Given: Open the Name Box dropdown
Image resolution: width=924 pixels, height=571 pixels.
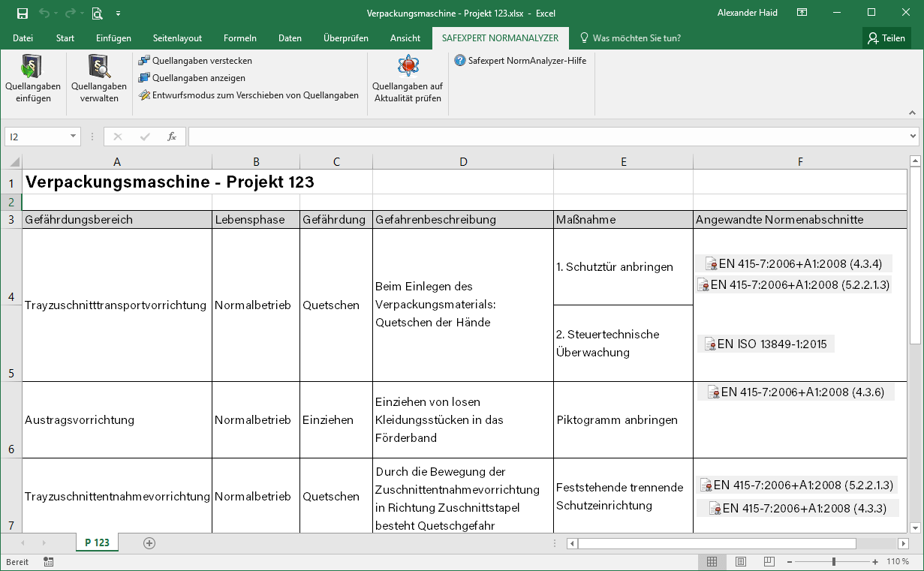Looking at the screenshot, I should [x=71, y=137].
